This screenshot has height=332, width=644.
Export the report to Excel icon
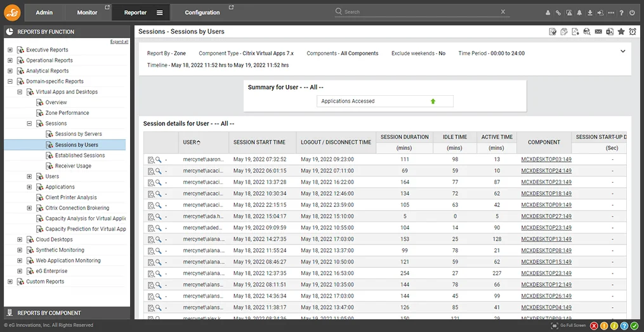(610, 32)
